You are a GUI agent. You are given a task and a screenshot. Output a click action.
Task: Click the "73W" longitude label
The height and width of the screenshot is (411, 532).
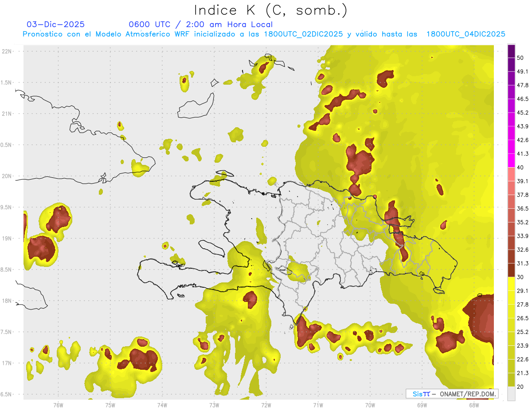214,405
